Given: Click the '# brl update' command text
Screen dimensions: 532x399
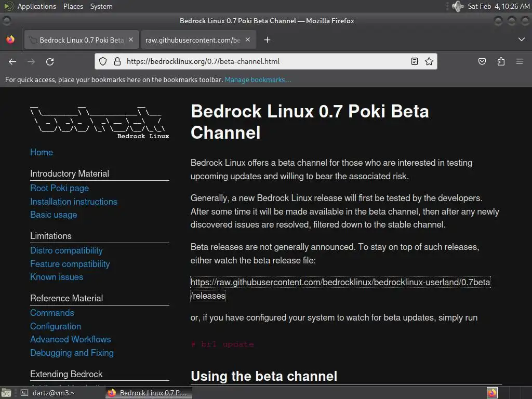Looking at the screenshot, I should [x=222, y=344].
